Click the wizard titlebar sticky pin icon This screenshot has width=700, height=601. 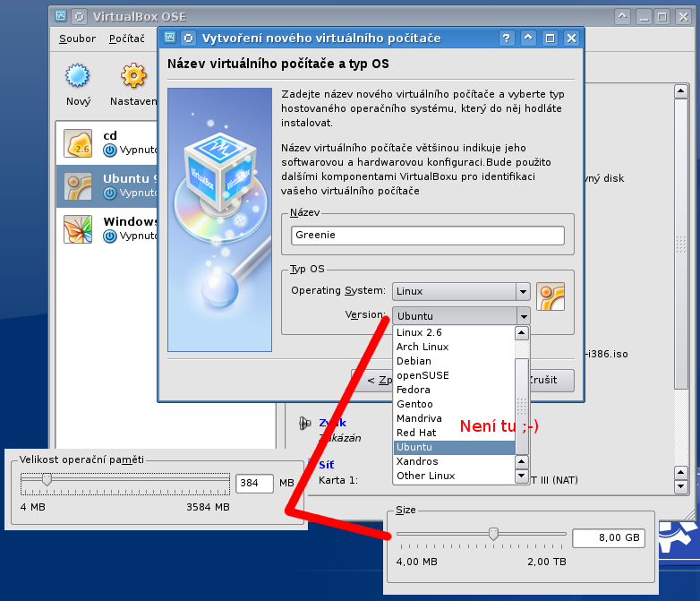[x=188, y=38]
